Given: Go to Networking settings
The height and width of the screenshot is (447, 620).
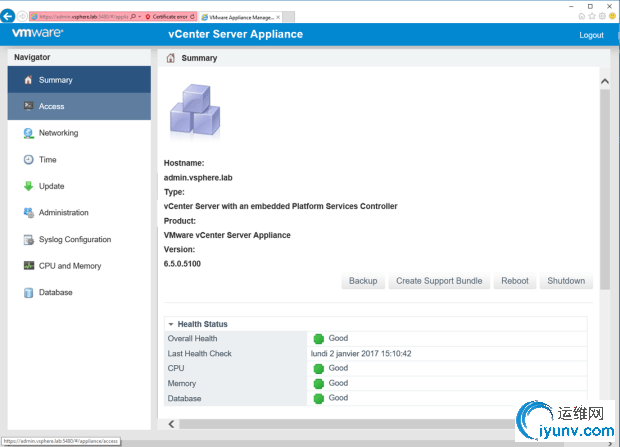Looking at the screenshot, I should [79, 133].
